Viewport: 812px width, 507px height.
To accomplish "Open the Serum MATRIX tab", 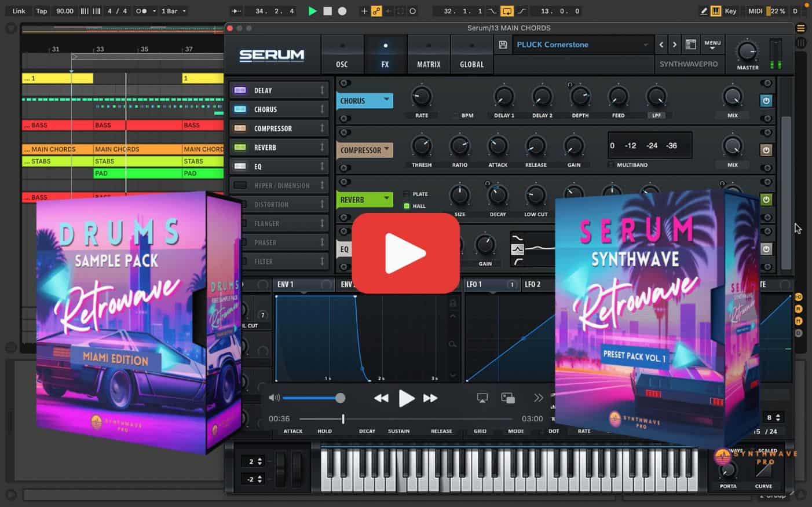I will point(429,54).
